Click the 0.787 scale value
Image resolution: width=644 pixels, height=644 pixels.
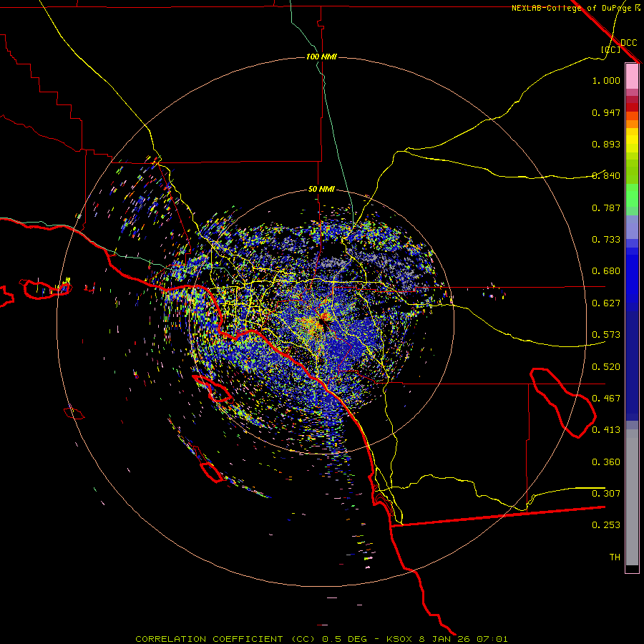(606, 208)
